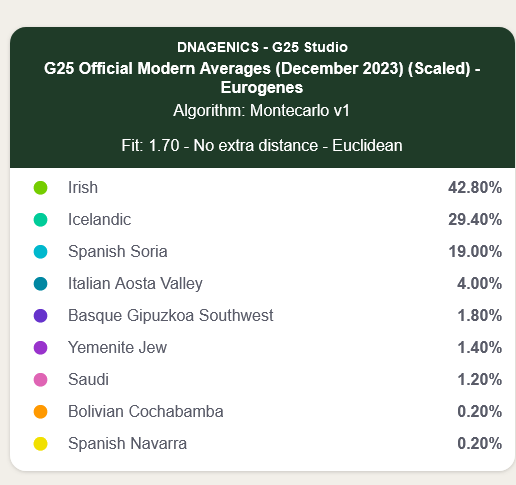Click the DNAGENICS - G25 Studio header title
Viewport: 516px width, 485px height.
(x=262, y=47)
